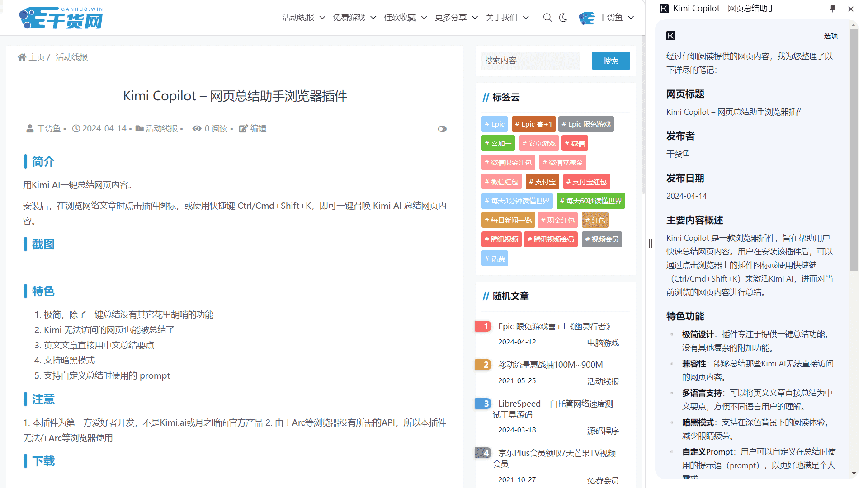Image resolution: width=868 pixels, height=488 pixels.
Task: Click the clock icon beside 2024-04-14
Action: point(76,129)
